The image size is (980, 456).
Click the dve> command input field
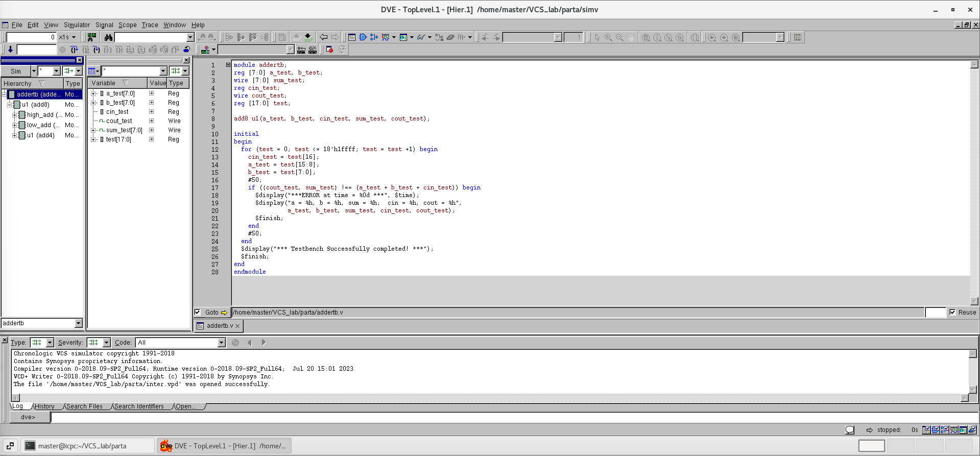pyautogui.click(x=513, y=417)
